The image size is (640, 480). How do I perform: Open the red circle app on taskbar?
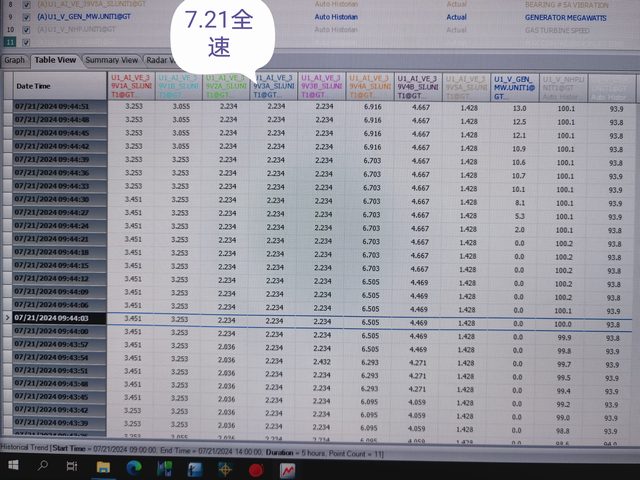[x=256, y=471]
